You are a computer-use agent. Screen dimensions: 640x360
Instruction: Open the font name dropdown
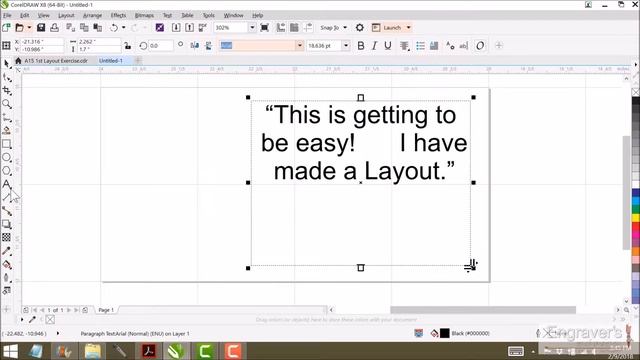[300, 46]
